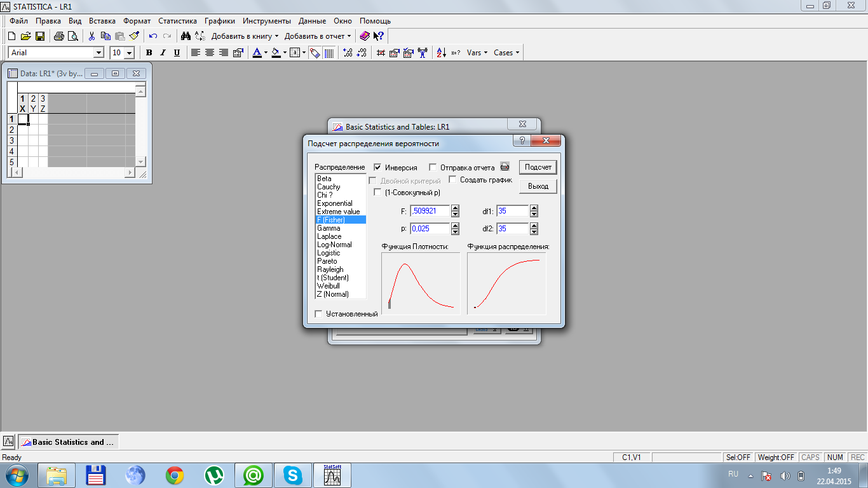Screen dimensions: 868x488
Task: Align text left
Action: pos(196,53)
